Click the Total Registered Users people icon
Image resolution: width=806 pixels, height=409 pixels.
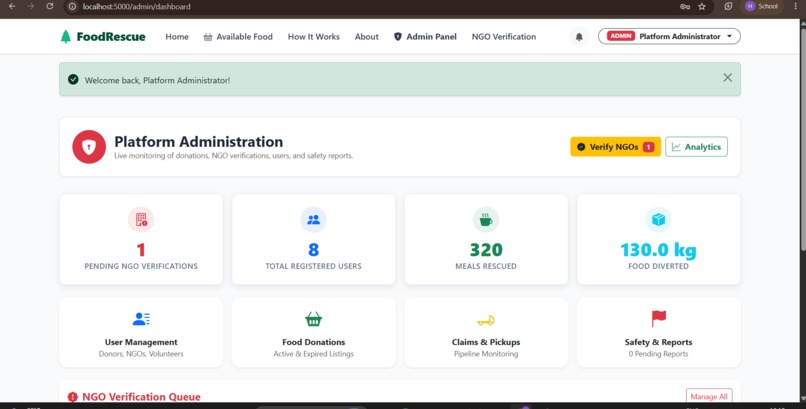point(314,220)
